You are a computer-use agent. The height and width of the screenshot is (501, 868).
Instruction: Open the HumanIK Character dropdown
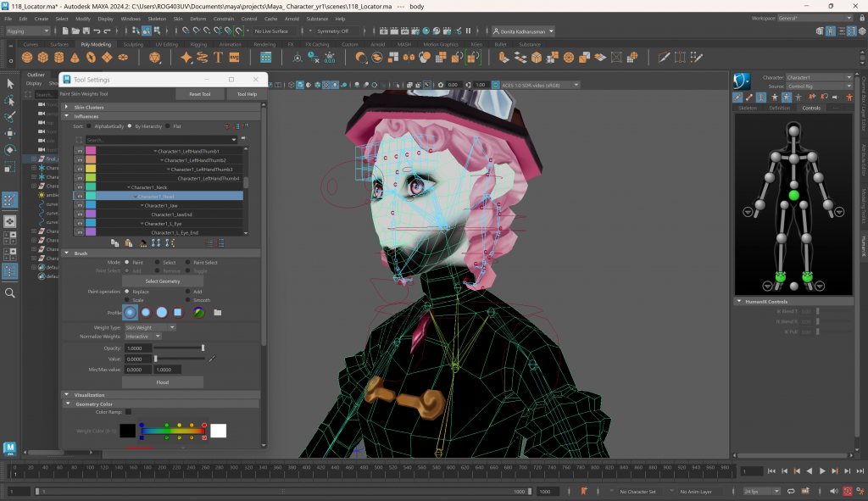(820, 77)
